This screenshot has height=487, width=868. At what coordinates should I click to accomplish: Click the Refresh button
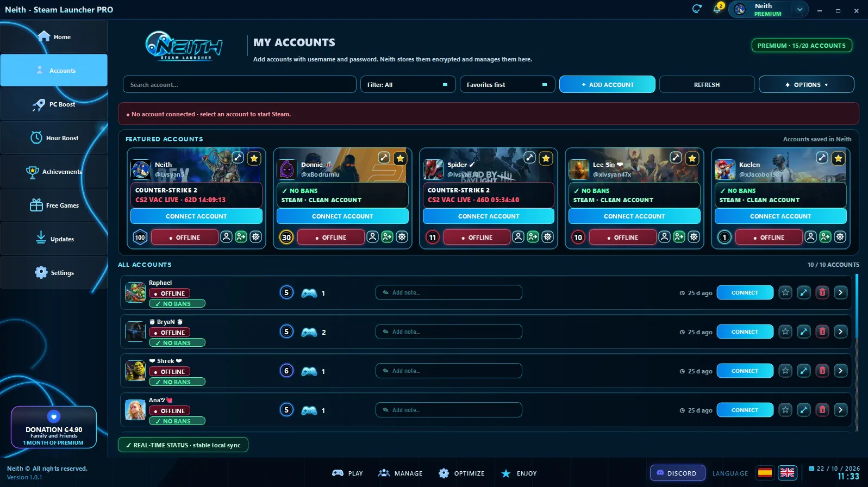pyautogui.click(x=707, y=84)
